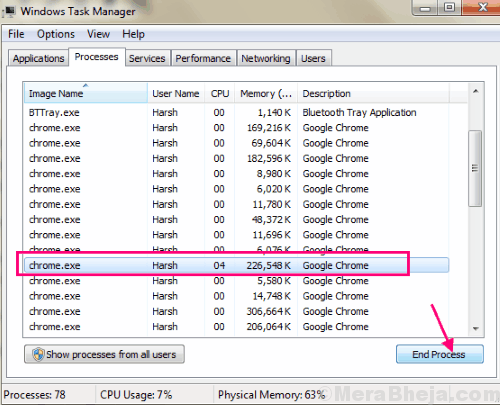Open the Options menu
500x405 pixels.
pos(56,34)
